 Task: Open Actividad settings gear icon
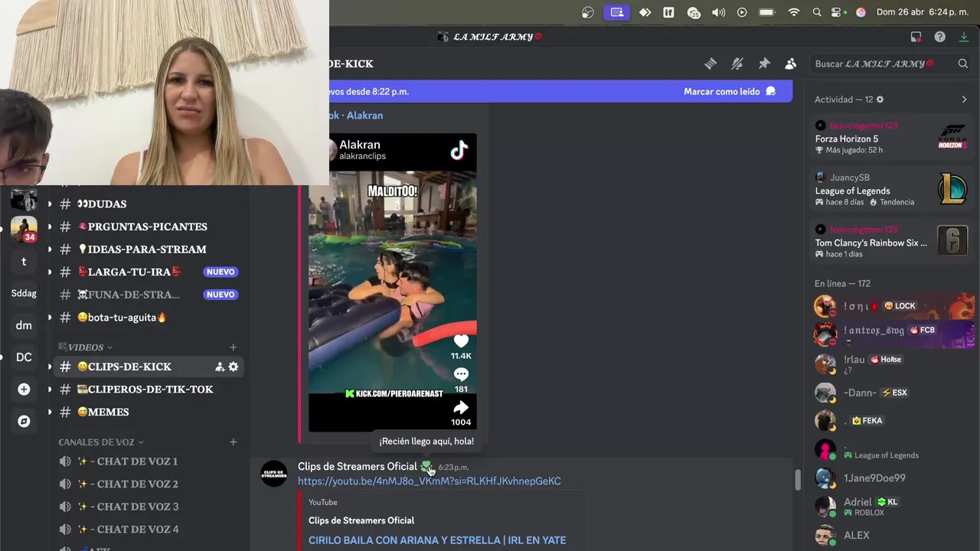[880, 99]
